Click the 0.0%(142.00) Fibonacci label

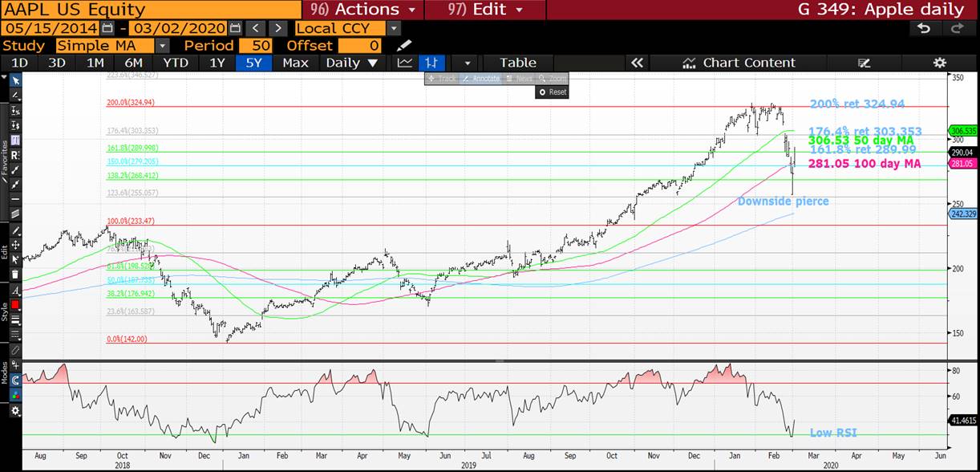(x=126, y=340)
